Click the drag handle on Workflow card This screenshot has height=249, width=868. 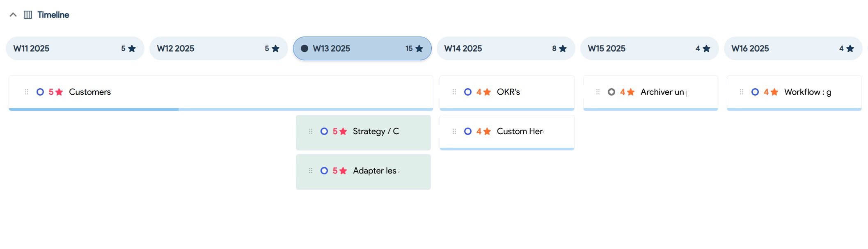click(x=742, y=92)
